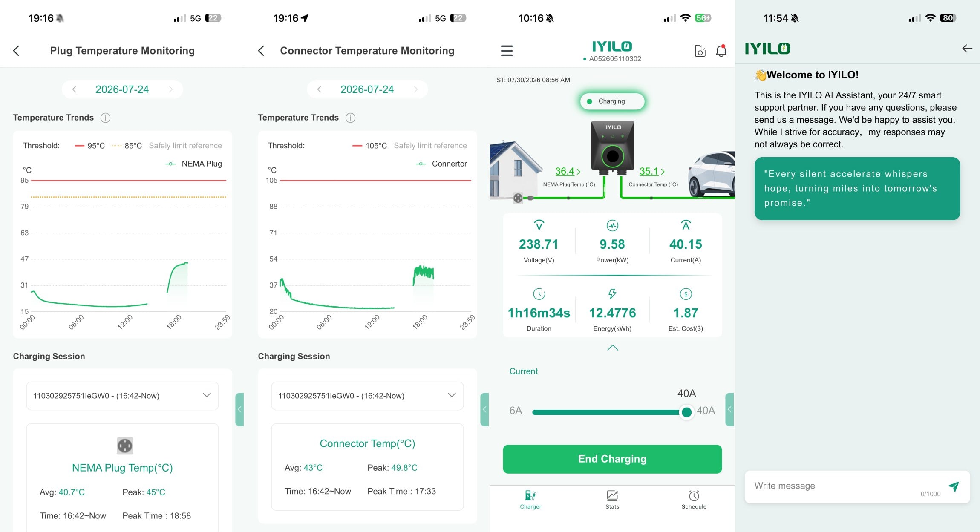Tap the End Charging button
The image size is (980, 532).
pos(612,459)
